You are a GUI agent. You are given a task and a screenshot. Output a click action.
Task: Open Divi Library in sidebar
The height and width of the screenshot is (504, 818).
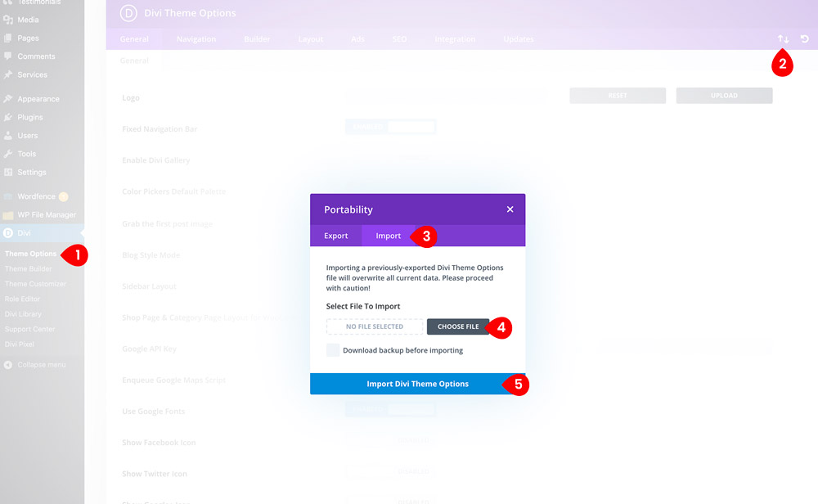(23, 314)
